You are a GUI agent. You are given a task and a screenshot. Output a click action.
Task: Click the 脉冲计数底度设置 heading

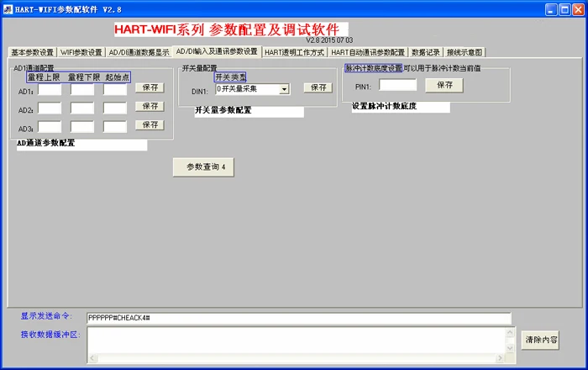374,68
